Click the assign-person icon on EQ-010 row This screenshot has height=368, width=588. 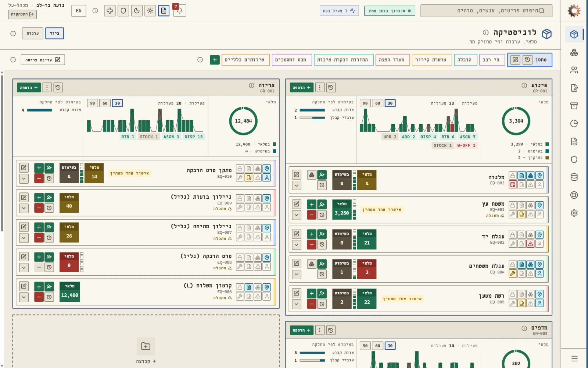pyautogui.click(x=49, y=168)
